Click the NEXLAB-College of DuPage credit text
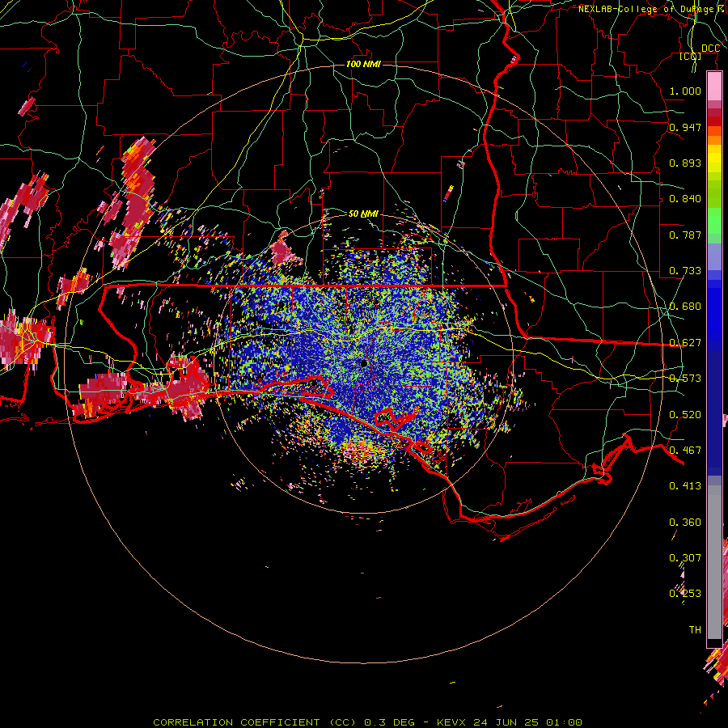 pyautogui.click(x=652, y=9)
